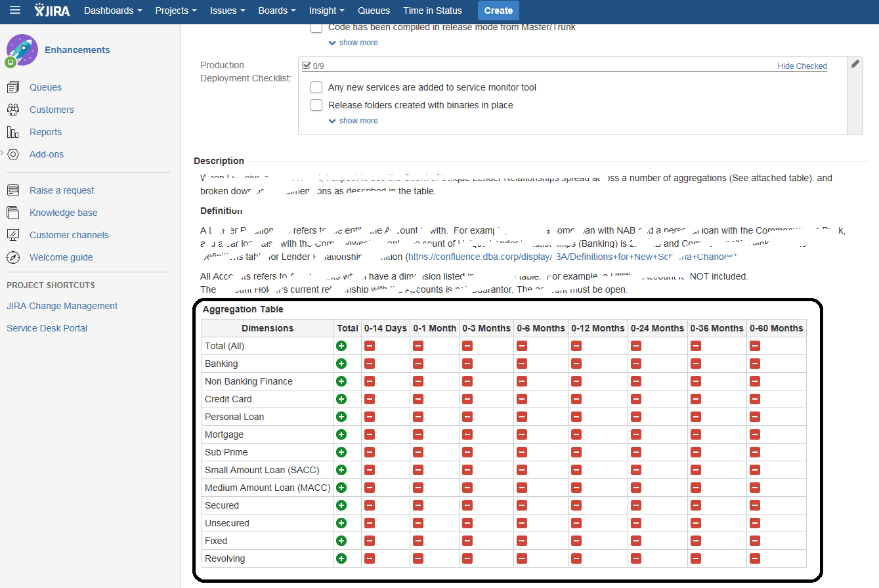879x588 pixels.
Task: Click the pencil edit icon for deployment checklist
Action: [x=855, y=64]
